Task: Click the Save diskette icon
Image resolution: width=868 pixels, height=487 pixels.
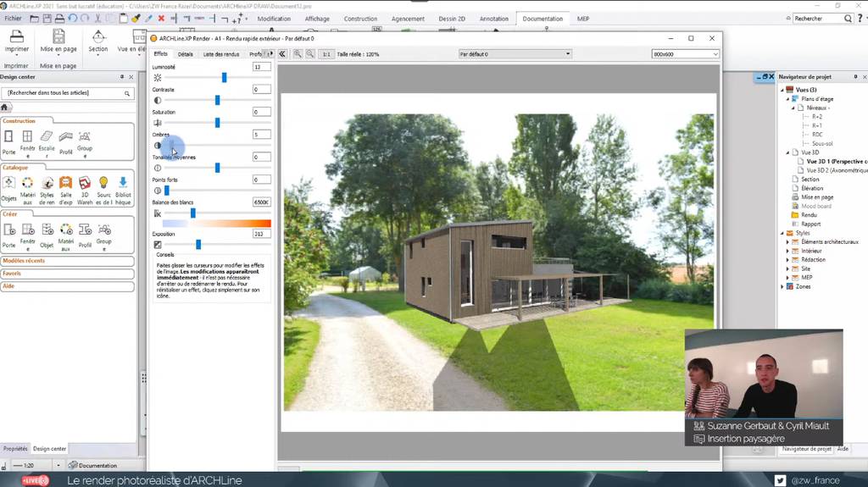Action: pyautogui.click(x=47, y=19)
